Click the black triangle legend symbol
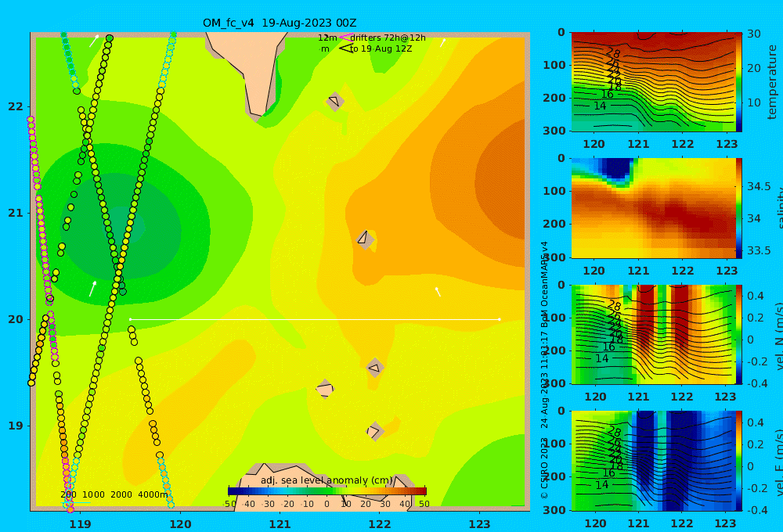Image resolution: width=783 pixels, height=532 pixels. [x=345, y=49]
